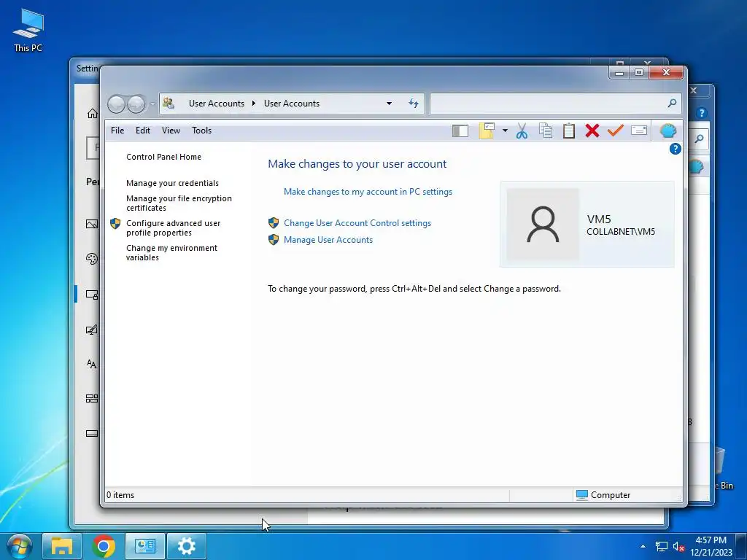Click the muted volume icon in tray
747x560 pixels.
[678, 547]
